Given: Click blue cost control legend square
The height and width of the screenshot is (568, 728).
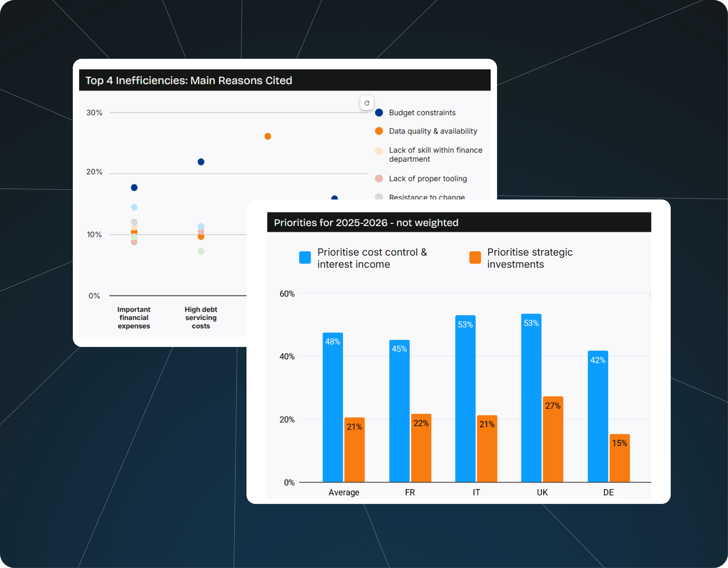Looking at the screenshot, I should pos(305,258).
